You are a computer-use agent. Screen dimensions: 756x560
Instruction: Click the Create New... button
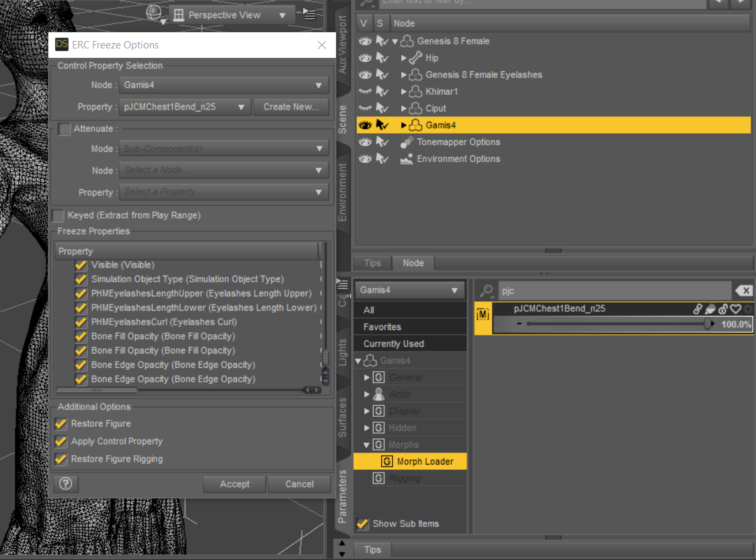click(291, 107)
